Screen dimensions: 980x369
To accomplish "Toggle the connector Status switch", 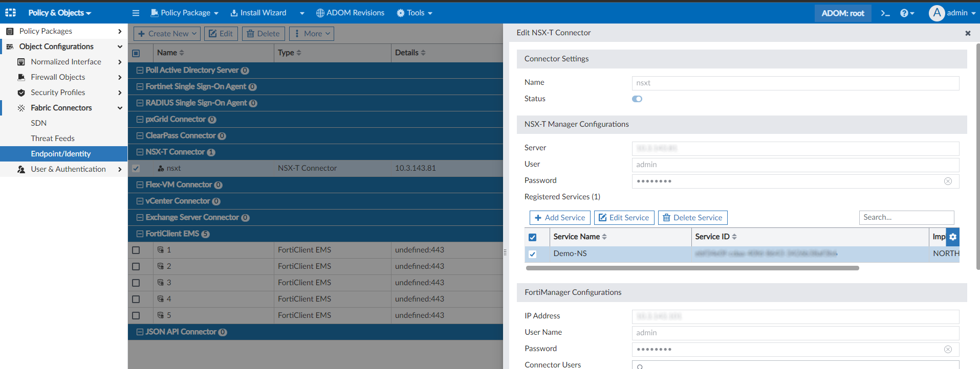I will [x=637, y=99].
